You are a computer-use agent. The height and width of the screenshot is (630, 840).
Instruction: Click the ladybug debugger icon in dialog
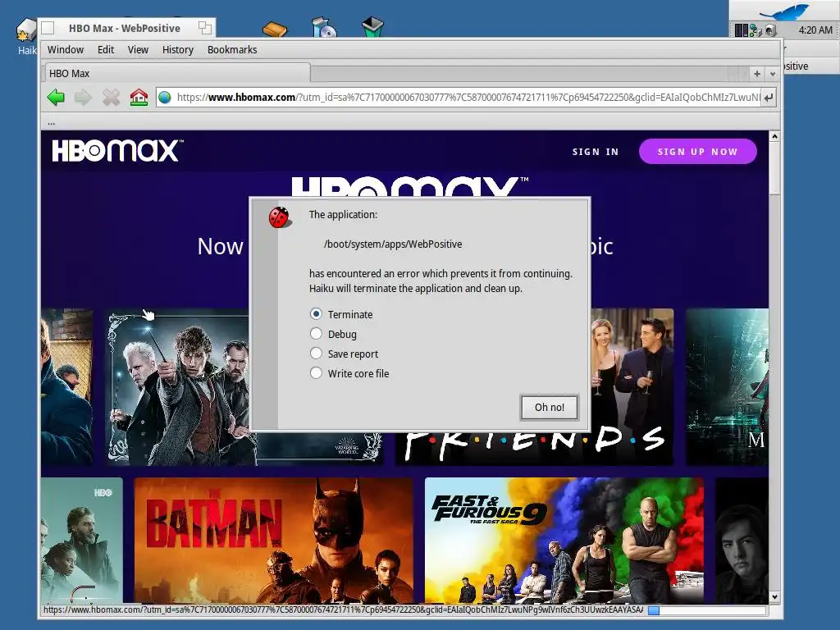(x=280, y=217)
